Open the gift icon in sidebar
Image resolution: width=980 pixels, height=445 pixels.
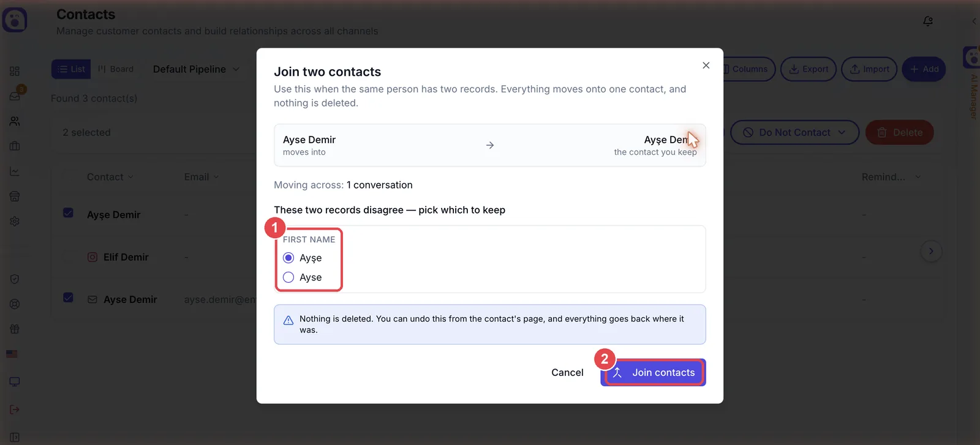pos(15,329)
